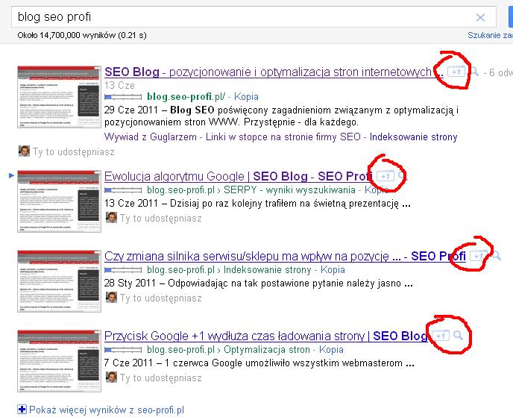Click the profile photo under the SEO Blog result
Image resolution: width=513 pixels, height=420 pixels.
pos(24,151)
